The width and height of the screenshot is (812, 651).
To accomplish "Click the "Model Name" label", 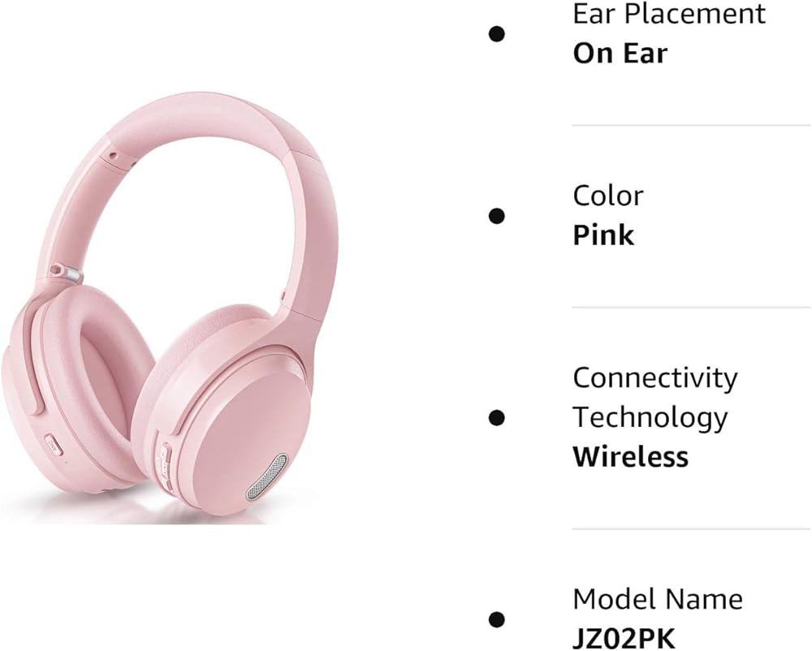I will tap(658, 599).
